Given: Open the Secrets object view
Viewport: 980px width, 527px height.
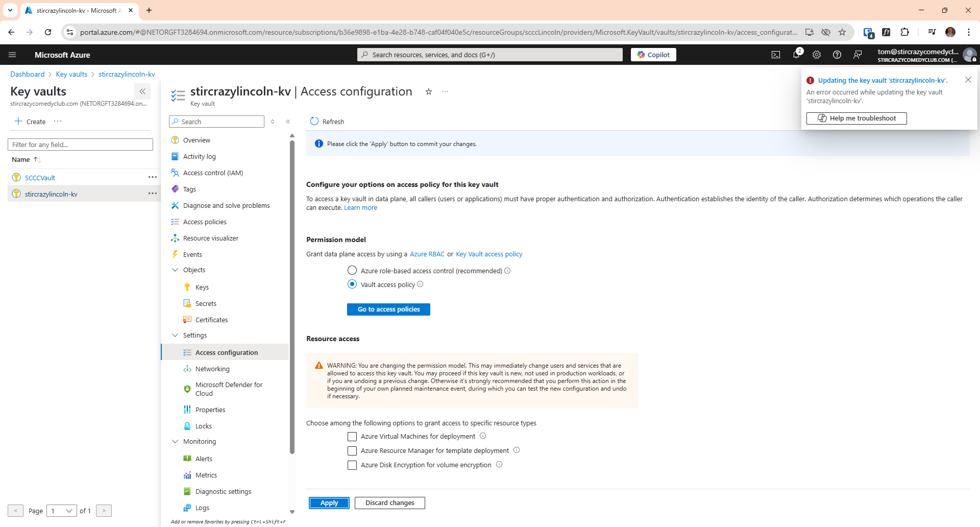Looking at the screenshot, I should tap(205, 303).
